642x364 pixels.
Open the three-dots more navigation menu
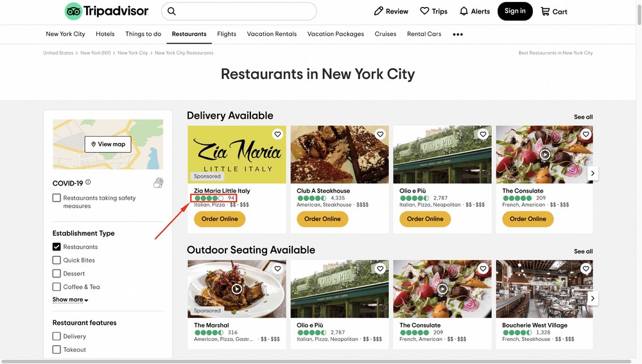click(458, 35)
